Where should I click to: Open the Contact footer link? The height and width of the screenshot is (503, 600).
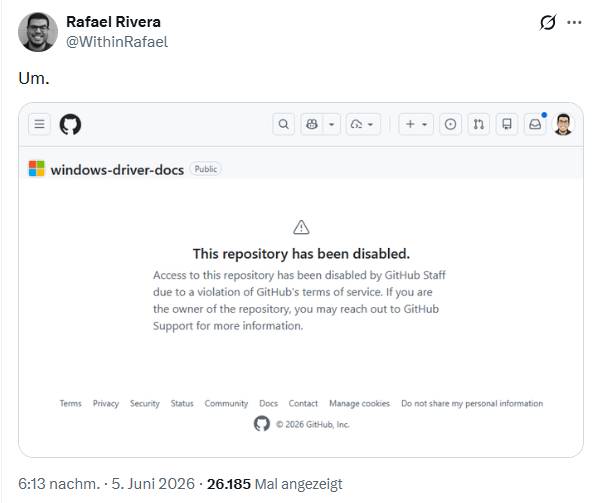tap(303, 404)
